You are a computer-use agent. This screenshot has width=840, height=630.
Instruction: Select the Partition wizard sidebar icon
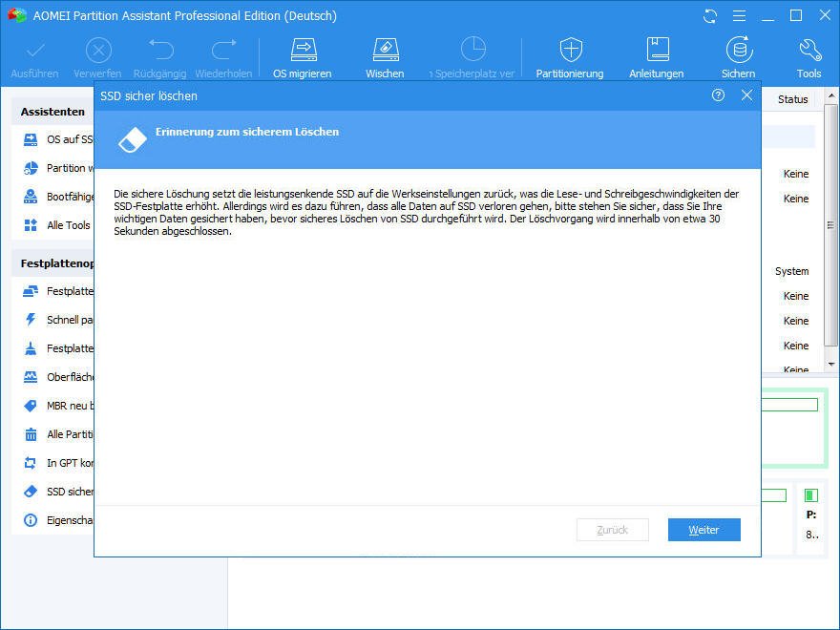(31, 168)
